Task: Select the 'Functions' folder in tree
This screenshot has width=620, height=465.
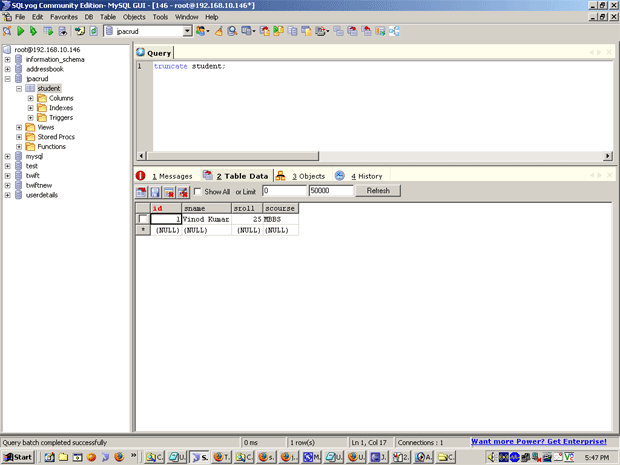Action: (51, 147)
